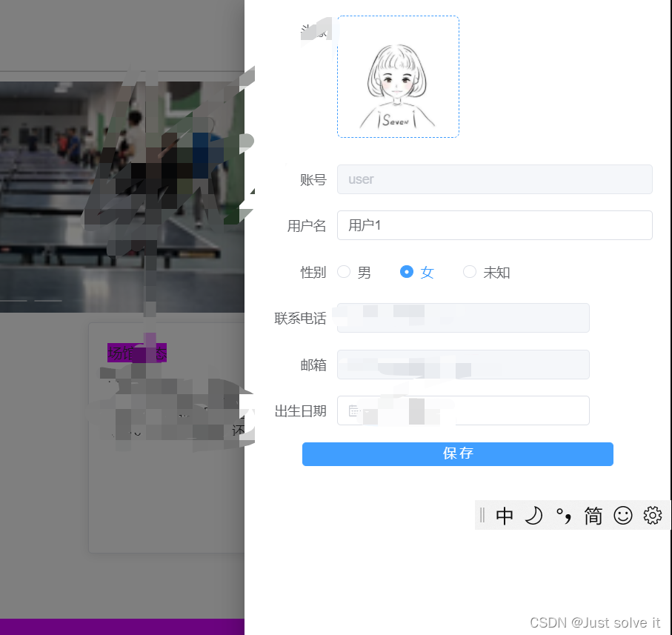Select the 女 gender radio button
This screenshot has width=672, height=635.
[407, 272]
